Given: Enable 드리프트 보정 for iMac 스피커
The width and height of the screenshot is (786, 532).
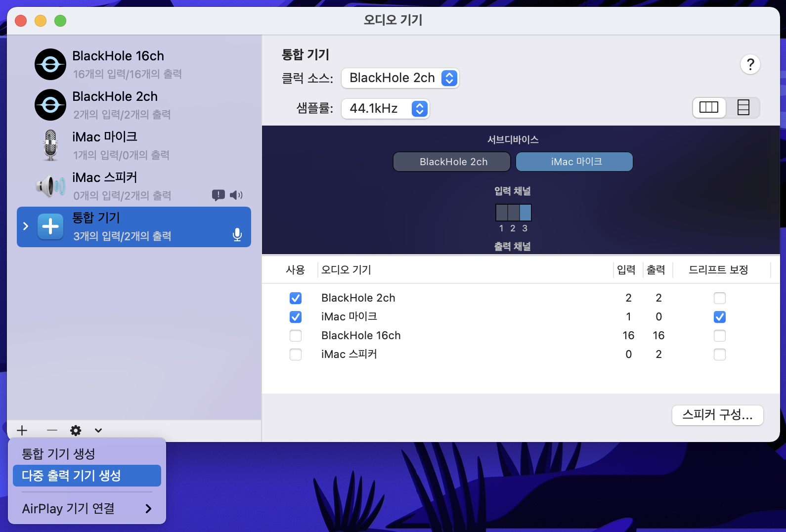Looking at the screenshot, I should click(x=720, y=355).
